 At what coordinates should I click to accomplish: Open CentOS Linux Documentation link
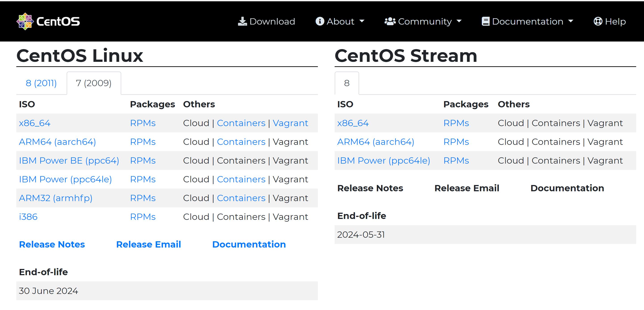249,244
